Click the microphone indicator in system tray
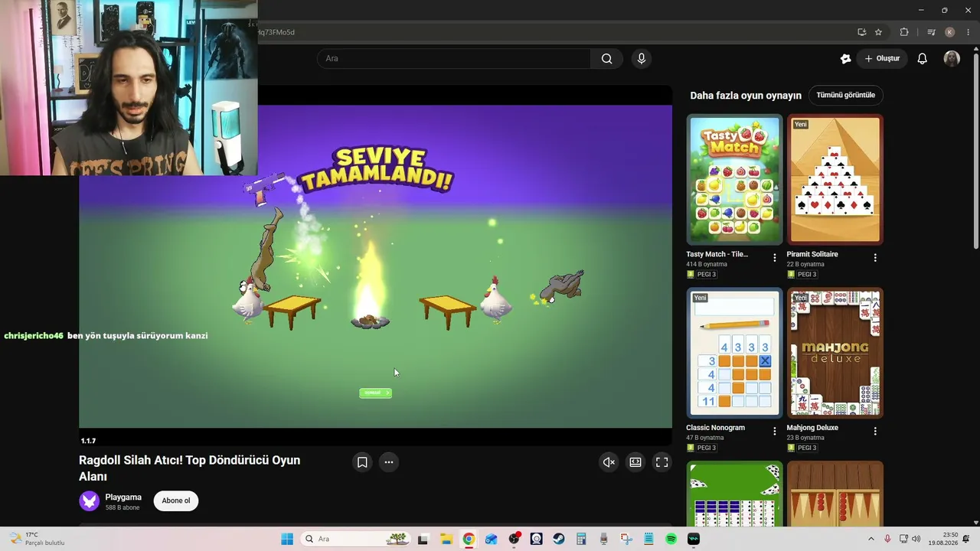The image size is (980, 551). pyautogui.click(x=887, y=540)
